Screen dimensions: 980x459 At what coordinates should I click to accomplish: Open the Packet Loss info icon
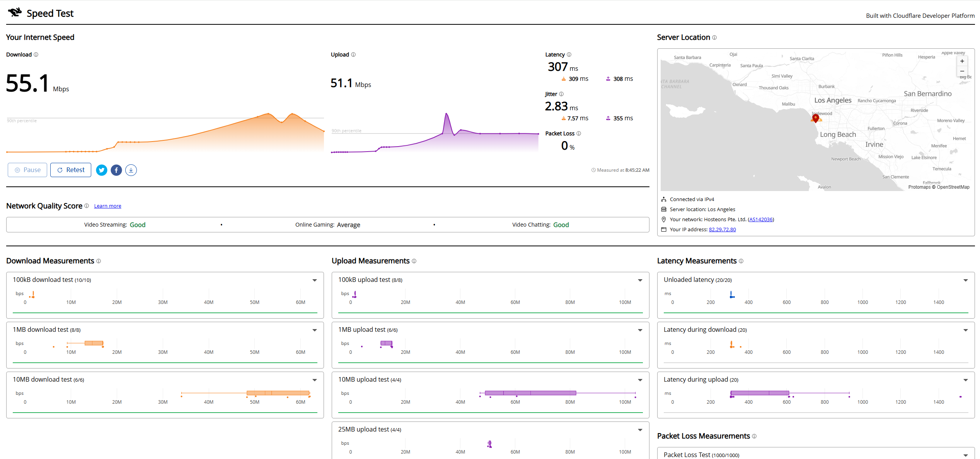579,133
